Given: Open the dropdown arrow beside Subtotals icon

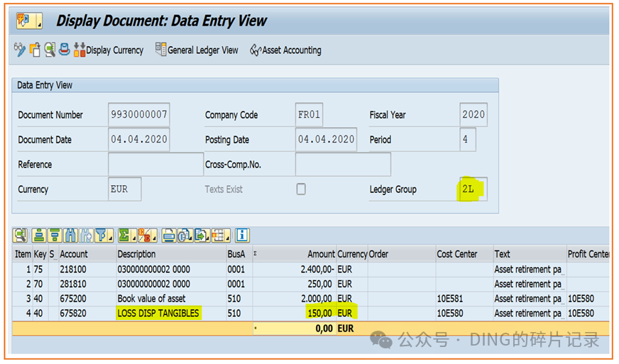Looking at the screenshot, I should (154, 238).
